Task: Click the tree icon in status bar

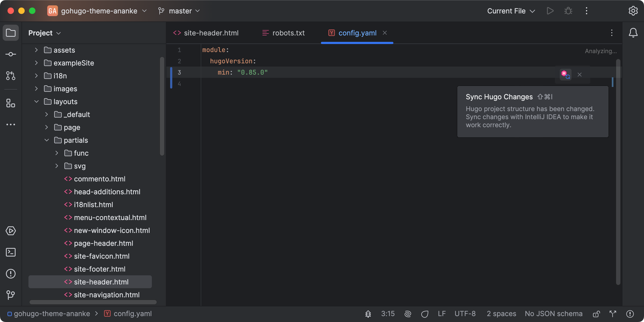Action: coord(368,314)
